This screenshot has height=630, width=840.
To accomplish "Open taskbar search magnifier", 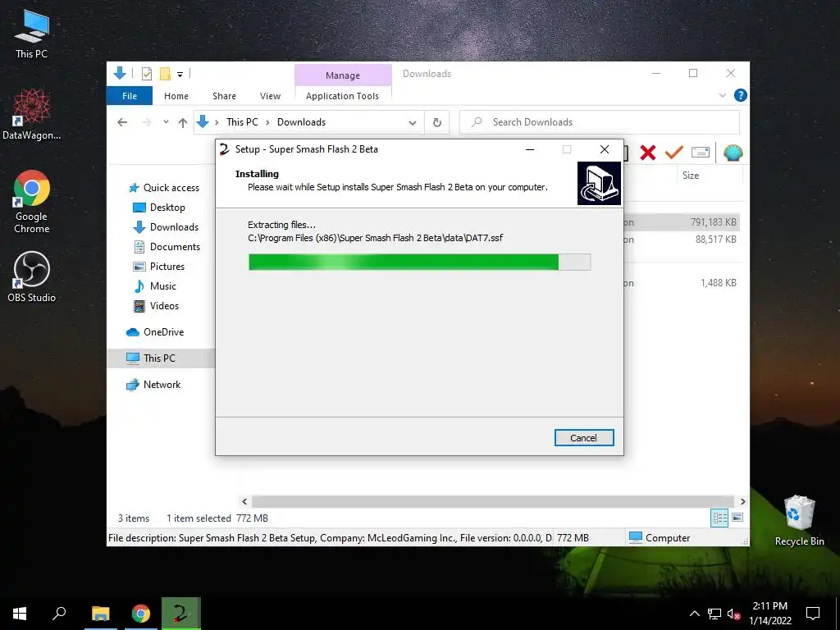I will [59, 614].
